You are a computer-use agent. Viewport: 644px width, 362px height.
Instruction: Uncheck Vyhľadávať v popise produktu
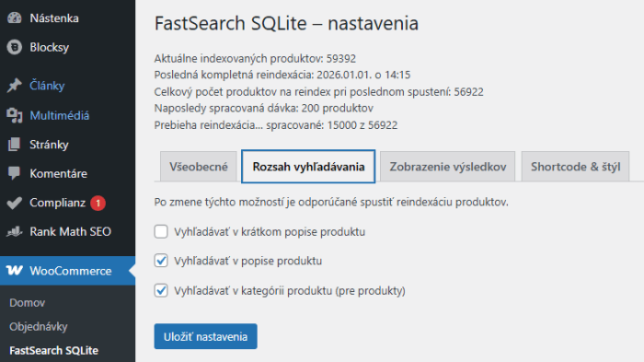tap(161, 261)
